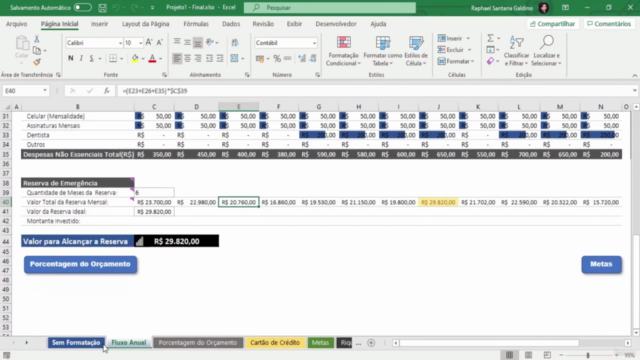Click the Borders icon
Image resolution: width=640 pixels, height=360 pixels.
coord(113,58)
